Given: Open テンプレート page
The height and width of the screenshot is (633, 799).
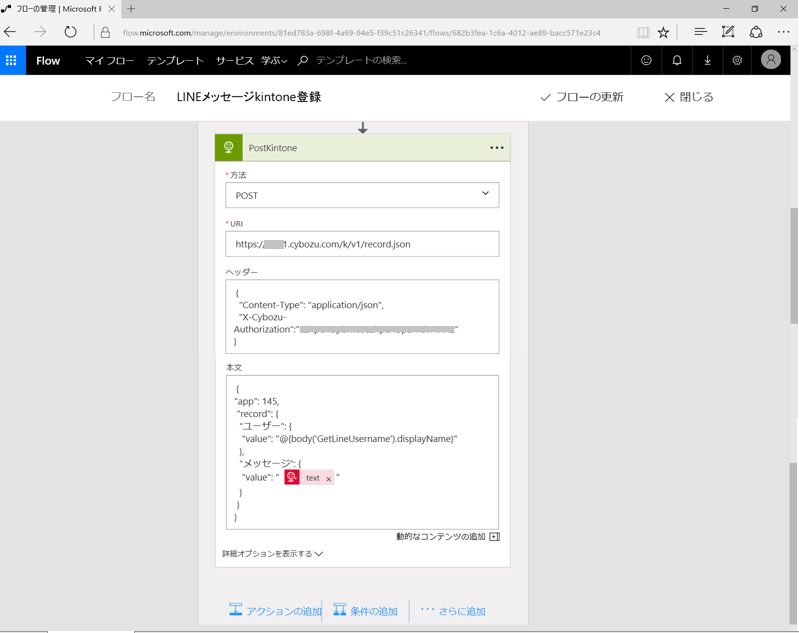Looking at the screenshot, I should click(175, 61).
